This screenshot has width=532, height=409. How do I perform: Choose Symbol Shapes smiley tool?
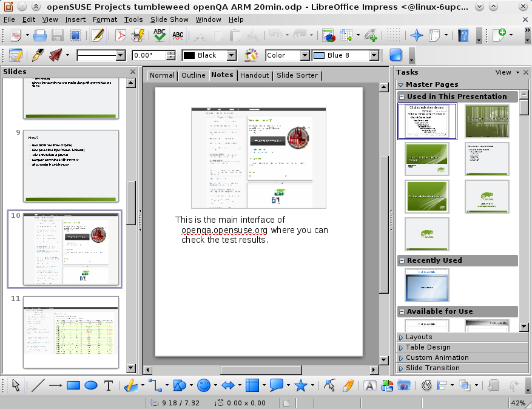pyautogui.click(x=204, y=385)
